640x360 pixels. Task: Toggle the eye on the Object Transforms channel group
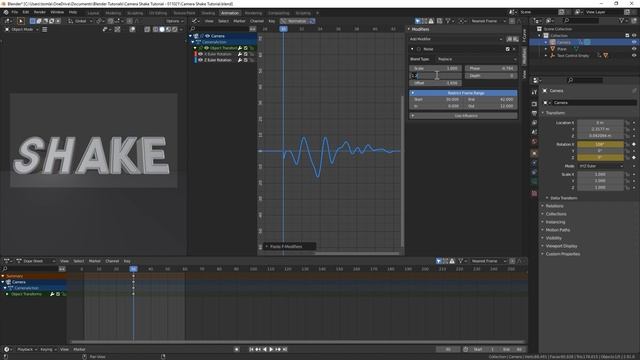click(x=207, y=48)
